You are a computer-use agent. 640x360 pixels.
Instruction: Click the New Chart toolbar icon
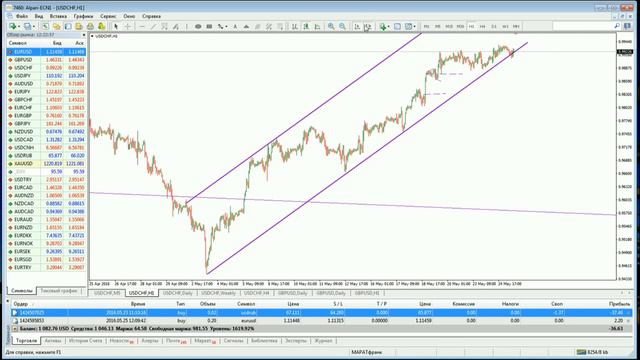click(x=13, y=27)
